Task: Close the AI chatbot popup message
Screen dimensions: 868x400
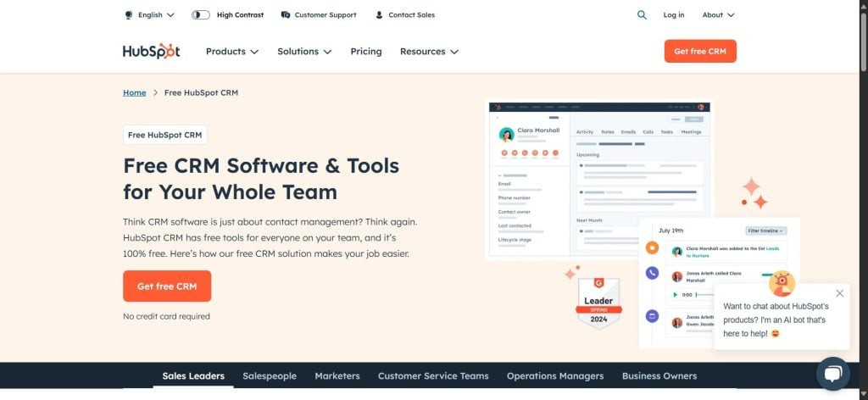Action: [x=839, y=293]
